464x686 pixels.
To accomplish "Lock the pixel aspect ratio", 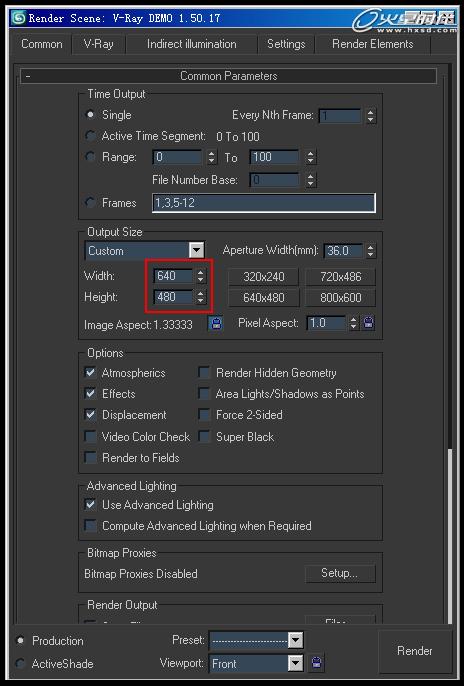I will tap(369, 323).
